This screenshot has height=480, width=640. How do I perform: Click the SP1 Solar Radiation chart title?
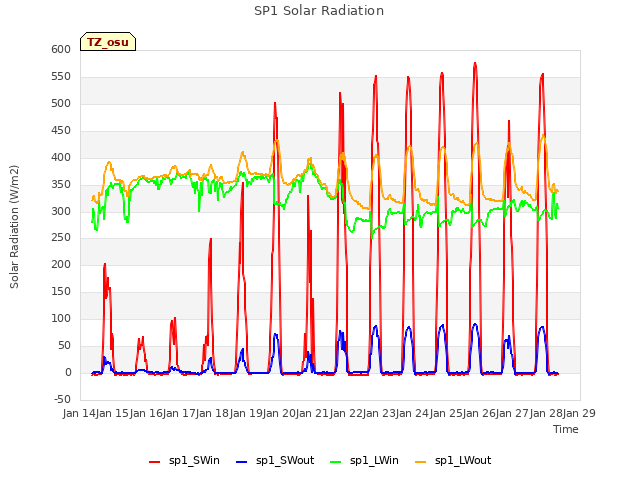click(x=319, y=11)
